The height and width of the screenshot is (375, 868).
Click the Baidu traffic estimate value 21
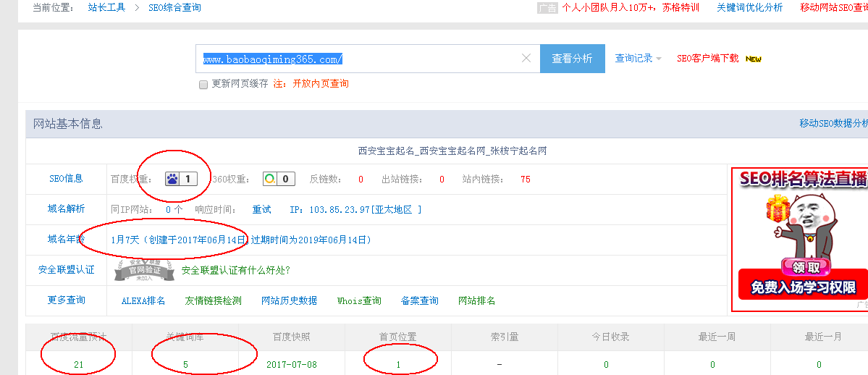coord(79,364)
